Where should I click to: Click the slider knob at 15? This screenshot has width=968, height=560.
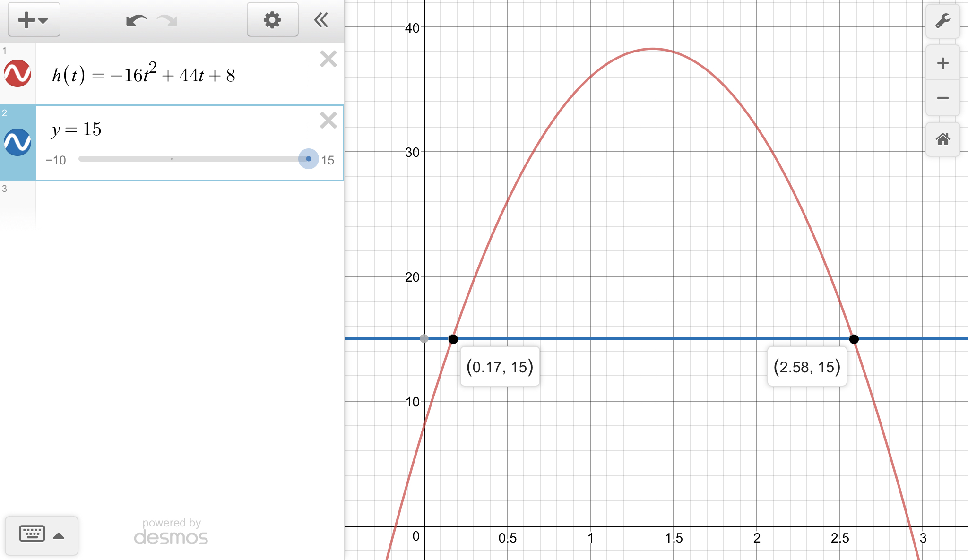click(x=308, y=159)
